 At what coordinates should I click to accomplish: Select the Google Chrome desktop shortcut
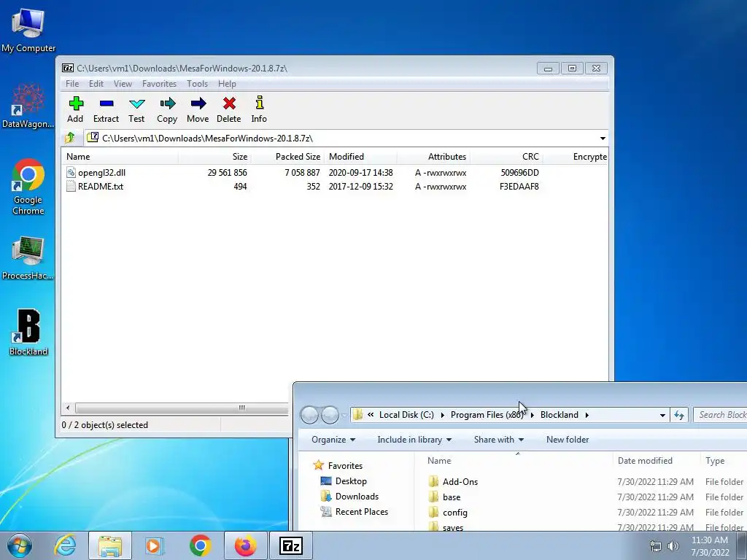pos(28,187)
